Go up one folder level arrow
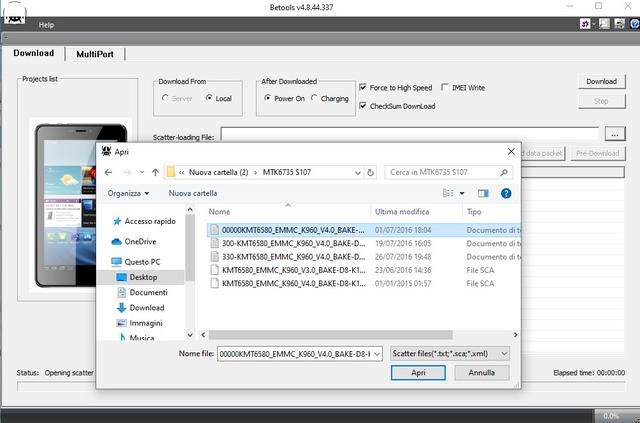The width and height of the screenshot is (640, 423). (155, 172)
